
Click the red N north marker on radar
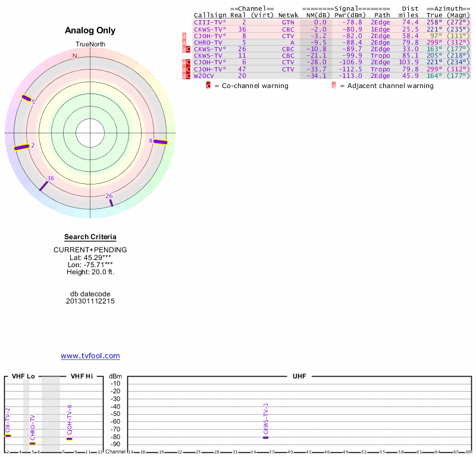(74, 56)
